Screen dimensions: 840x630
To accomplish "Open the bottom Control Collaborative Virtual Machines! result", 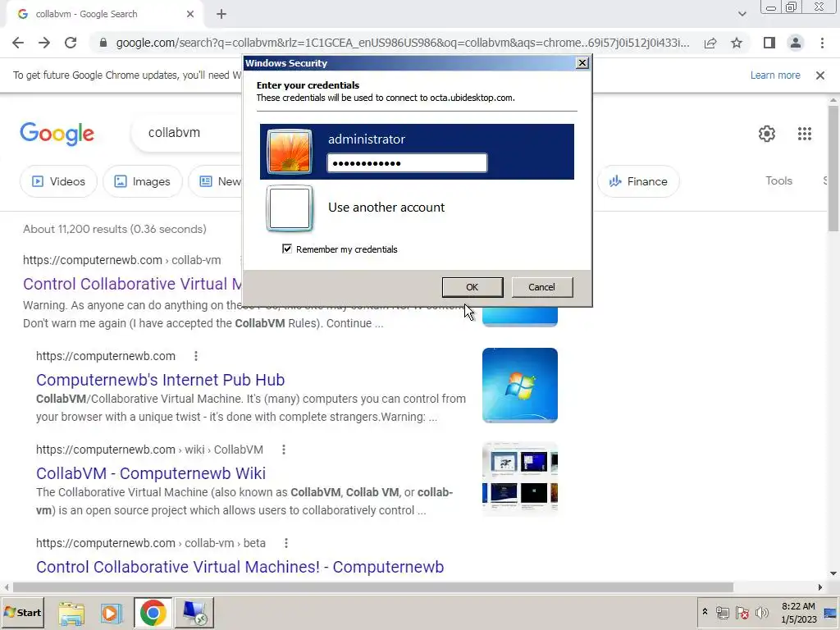I will tap(240, 567).
